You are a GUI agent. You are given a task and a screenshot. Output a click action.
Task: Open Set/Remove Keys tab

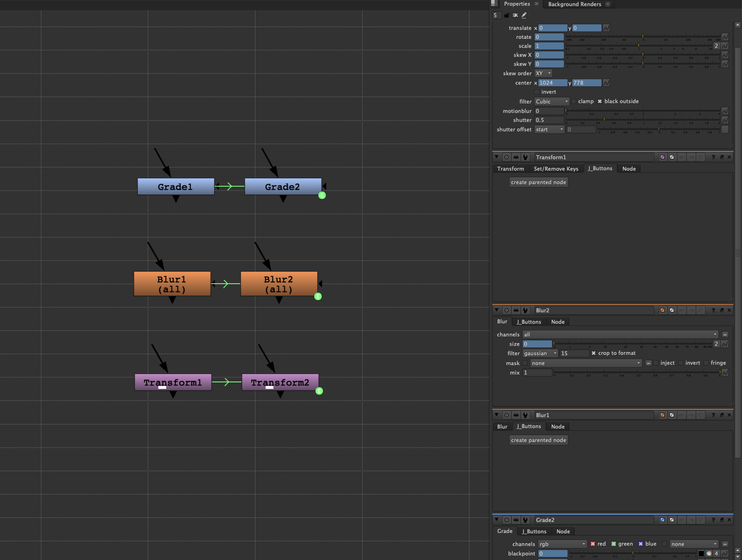(556, 168)
